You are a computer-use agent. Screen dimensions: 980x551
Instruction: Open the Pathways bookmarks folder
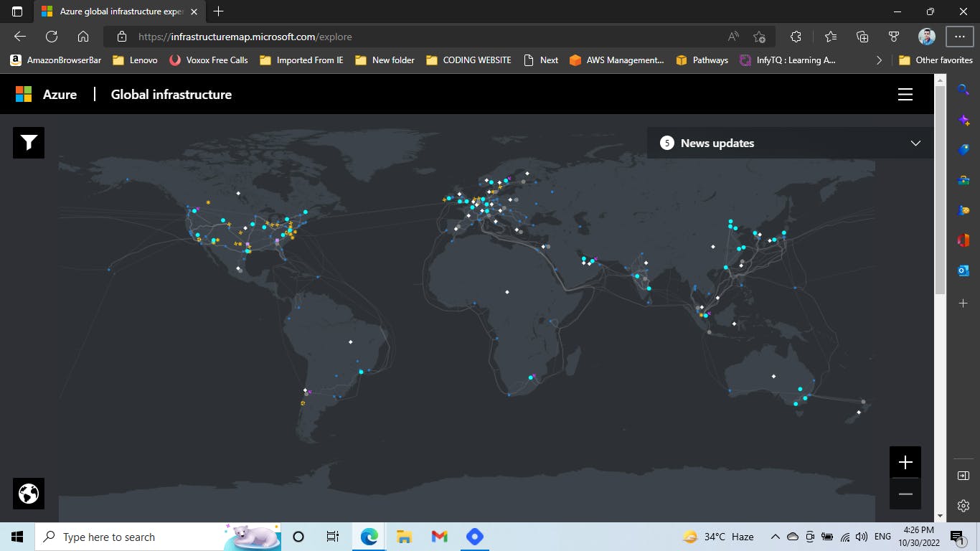(702, 60)
